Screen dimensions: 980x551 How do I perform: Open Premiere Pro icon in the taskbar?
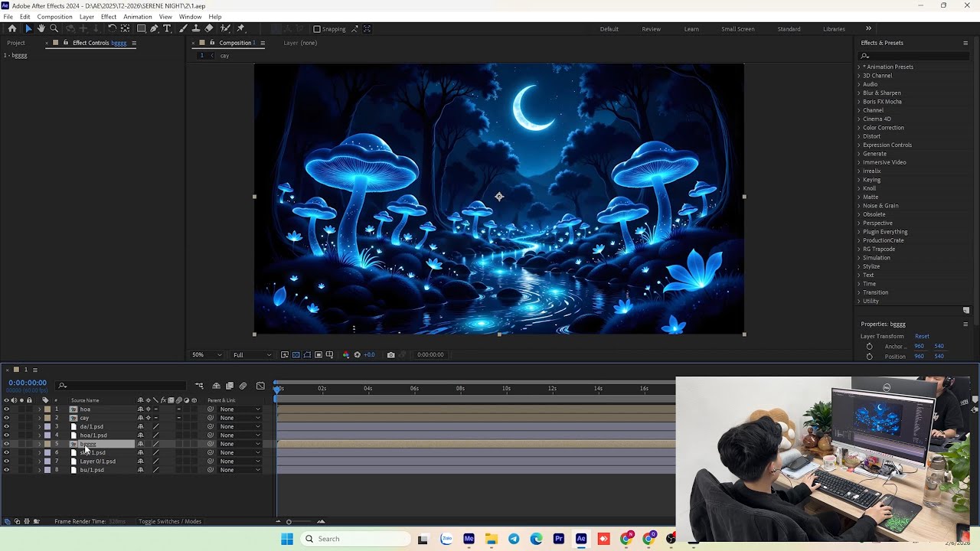tap(559, 539)
